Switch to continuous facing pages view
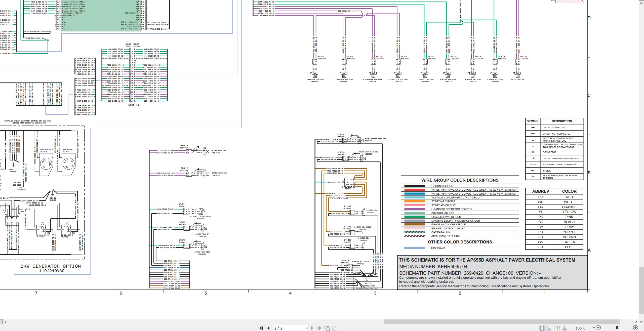Image resolution: width=644 pixels, height=331 pixels. click(565, 328)
